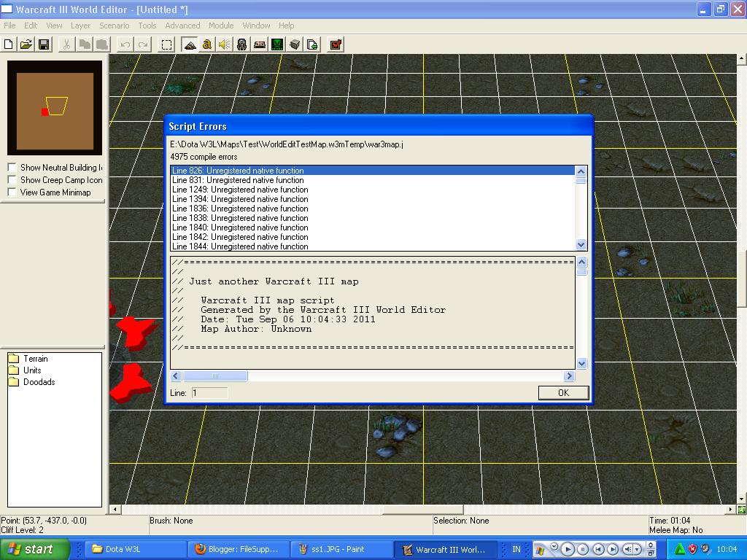Click the Save Map floppy icon
Viewport: 747px width, 560px height.
click(44, 44)
